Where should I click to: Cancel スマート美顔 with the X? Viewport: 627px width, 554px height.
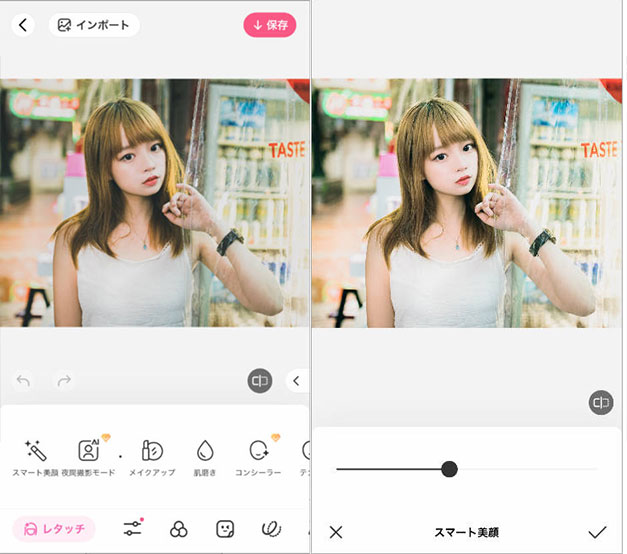tap(336, 532)
